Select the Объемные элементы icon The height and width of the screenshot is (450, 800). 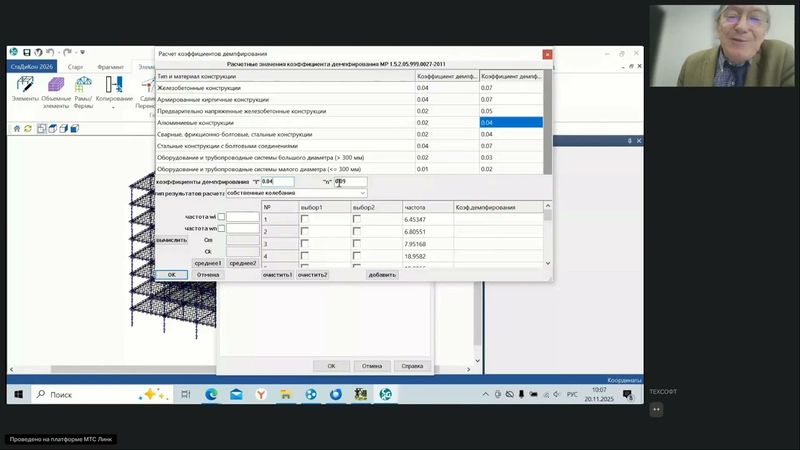[56, 86]
